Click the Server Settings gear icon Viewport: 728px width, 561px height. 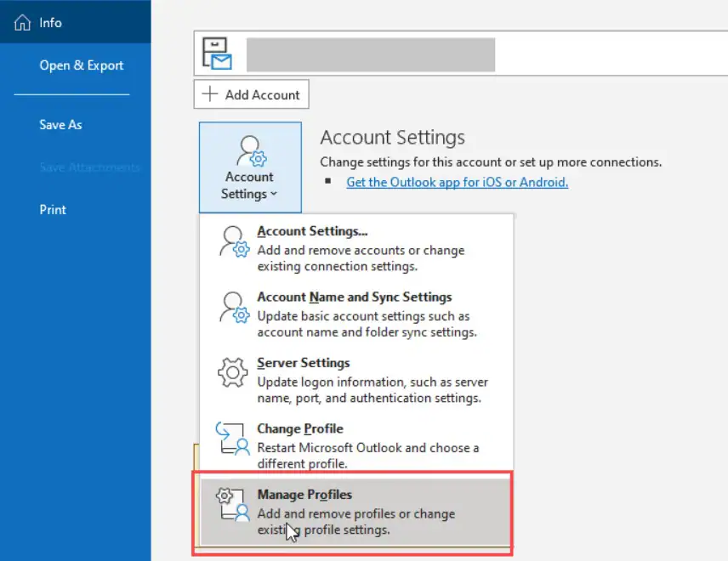click(232, 374)
